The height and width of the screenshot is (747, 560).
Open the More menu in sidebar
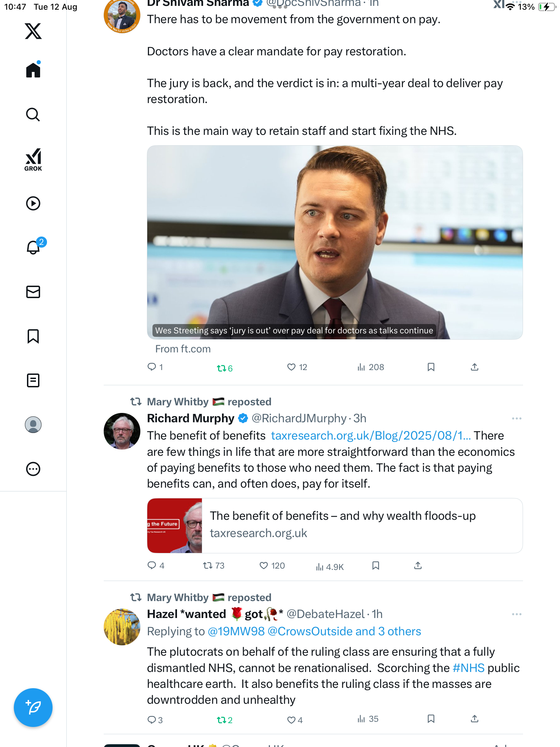point(33,469)
